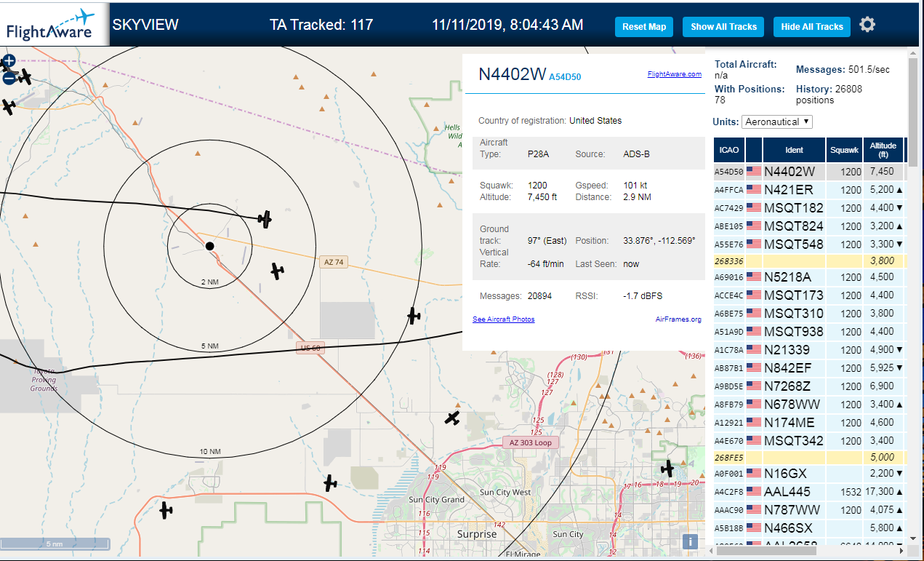This screenshot has width=924, height=561.
Task: Select N5218A in the aircraft list
Action: tap(809, 277)
